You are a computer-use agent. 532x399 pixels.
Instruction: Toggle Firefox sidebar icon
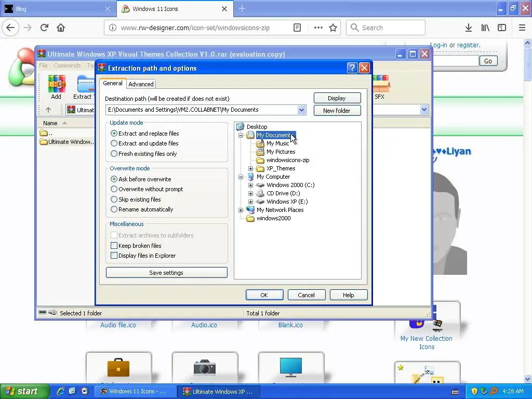pos(502,28)
